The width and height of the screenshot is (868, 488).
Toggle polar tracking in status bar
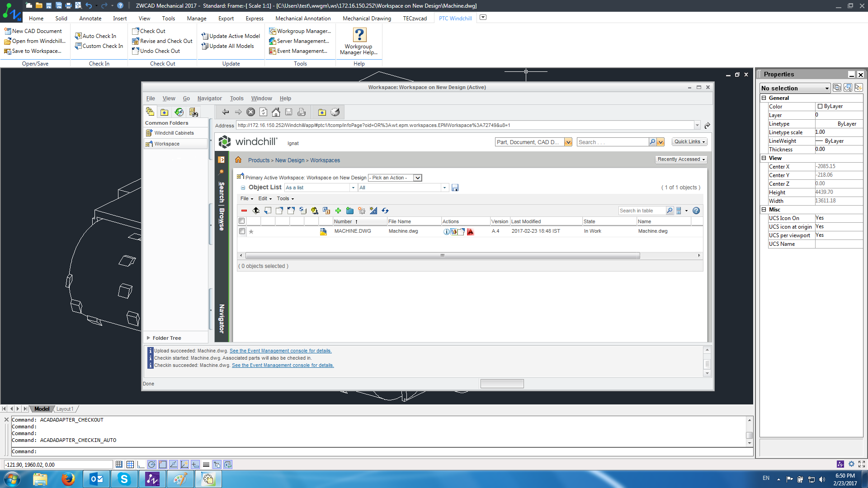152,464
